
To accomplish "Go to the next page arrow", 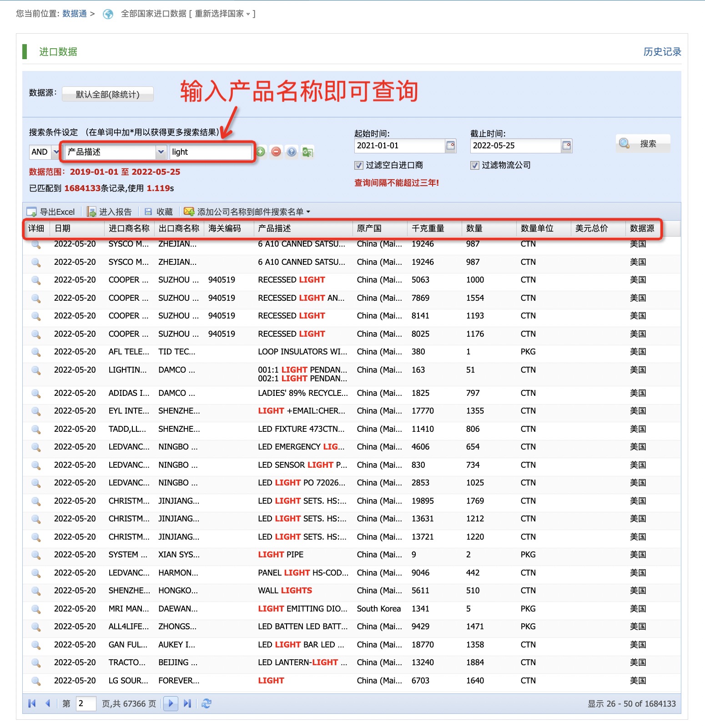I will (171, 703).
